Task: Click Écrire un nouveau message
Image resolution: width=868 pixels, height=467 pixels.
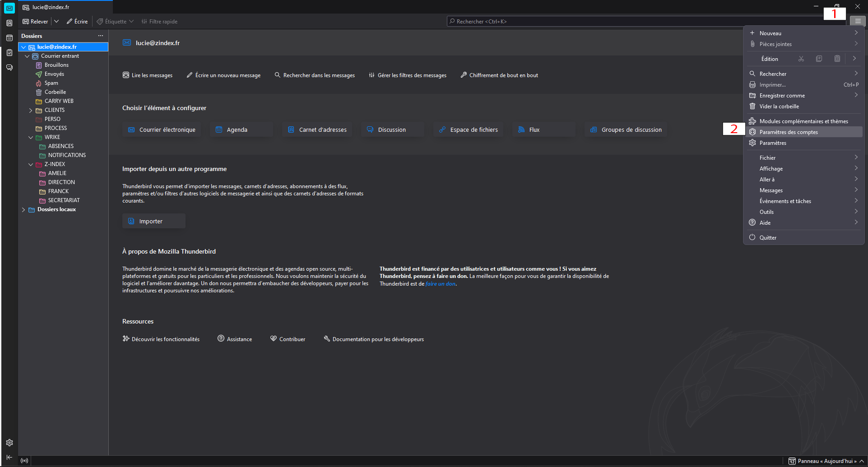Action: coord(223,75)
